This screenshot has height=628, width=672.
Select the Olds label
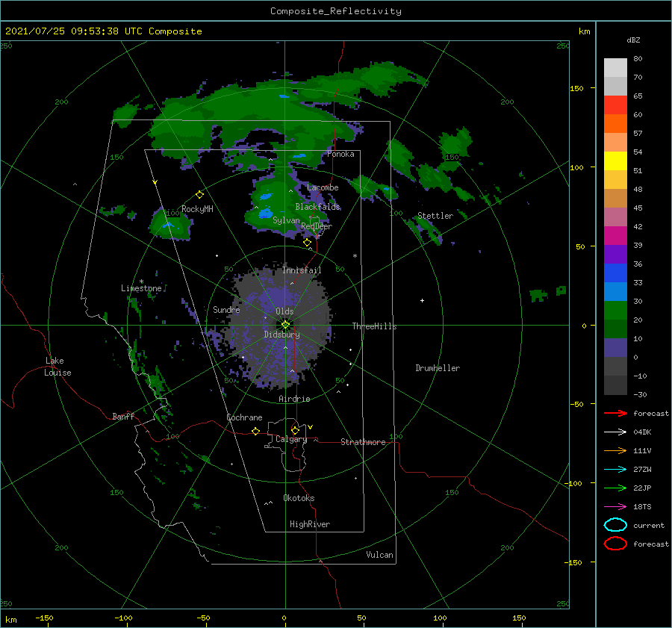tap(284, 311)
